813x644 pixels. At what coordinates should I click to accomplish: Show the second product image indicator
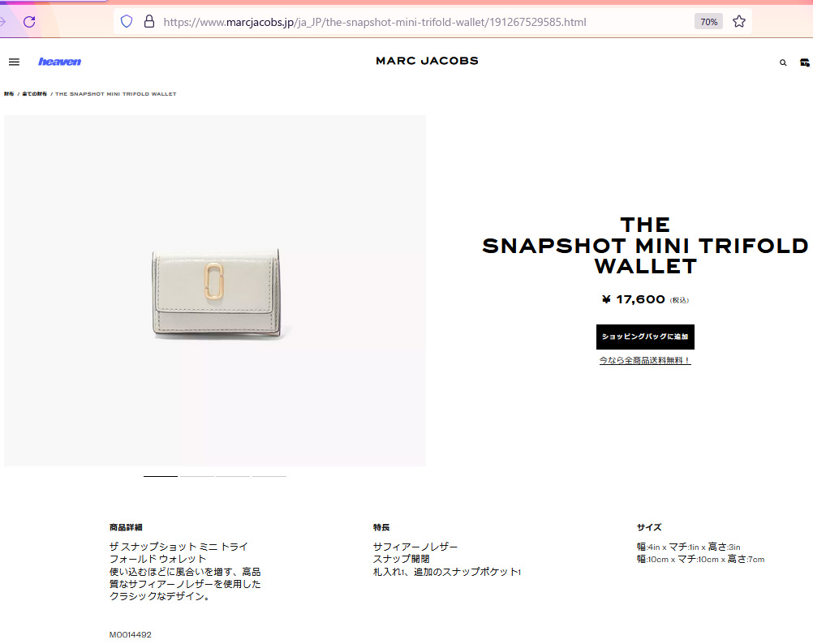[x=197, y=476]
